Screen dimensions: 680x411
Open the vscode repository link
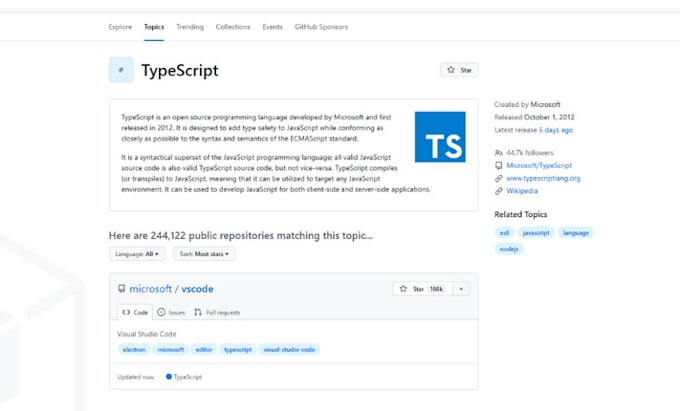(x=197, y=289)
